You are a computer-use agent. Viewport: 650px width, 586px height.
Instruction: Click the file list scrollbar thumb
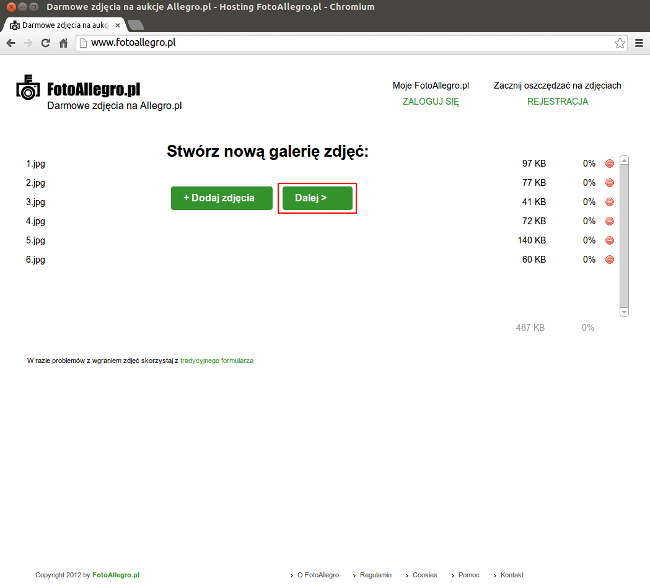click(x=624, y=235)
